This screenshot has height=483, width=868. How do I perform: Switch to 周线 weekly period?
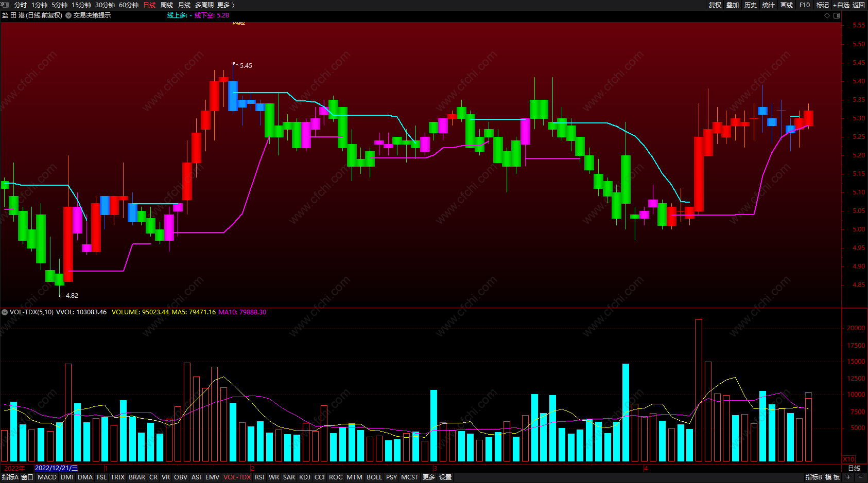click(167, 5)
